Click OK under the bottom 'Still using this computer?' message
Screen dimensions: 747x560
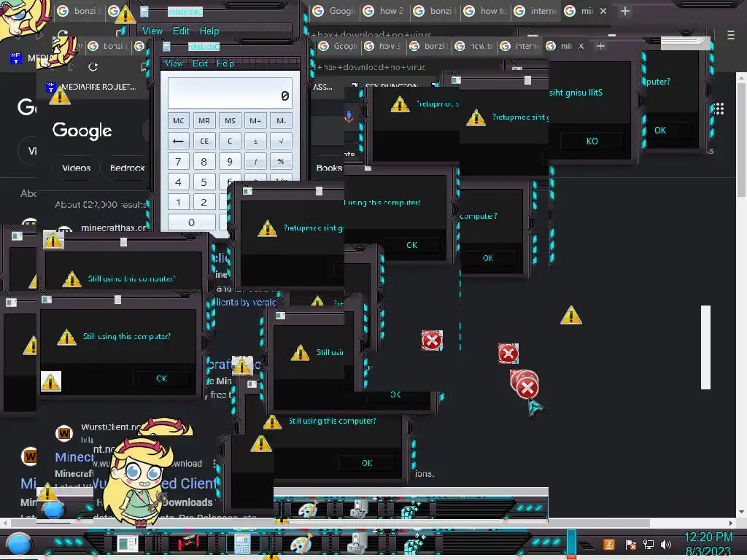367,463
